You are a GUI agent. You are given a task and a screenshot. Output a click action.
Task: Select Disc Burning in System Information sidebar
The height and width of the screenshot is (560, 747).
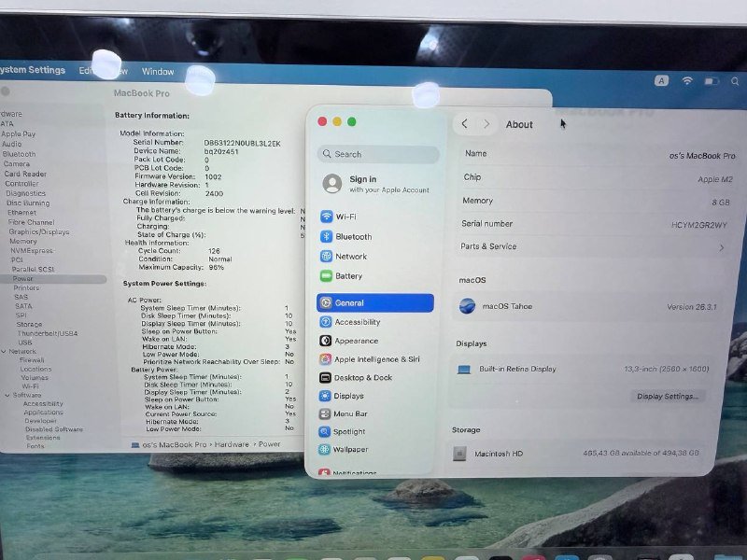point(28,203)
